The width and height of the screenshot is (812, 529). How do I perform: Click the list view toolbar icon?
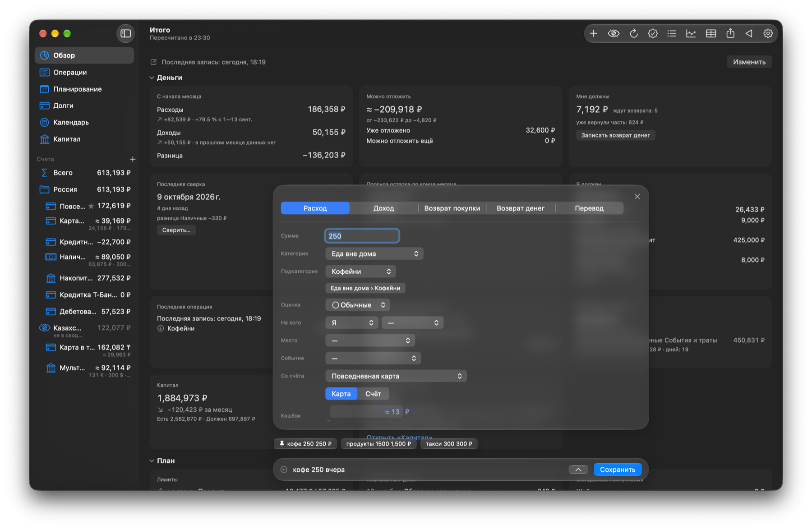[672, 33]
